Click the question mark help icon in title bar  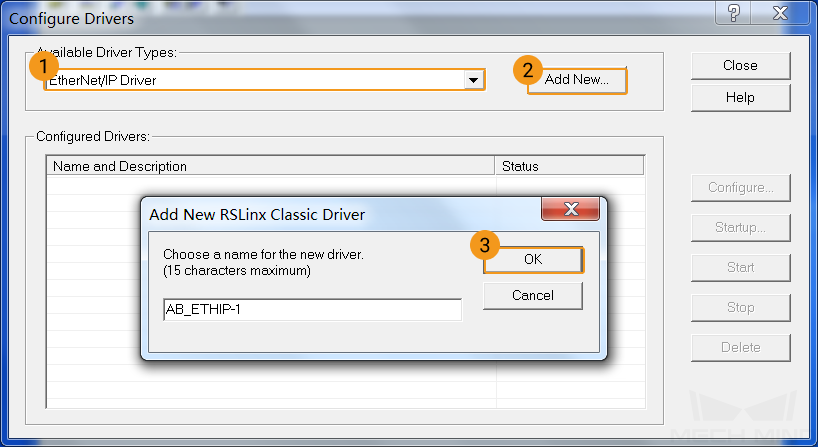[x=733, y=13]
